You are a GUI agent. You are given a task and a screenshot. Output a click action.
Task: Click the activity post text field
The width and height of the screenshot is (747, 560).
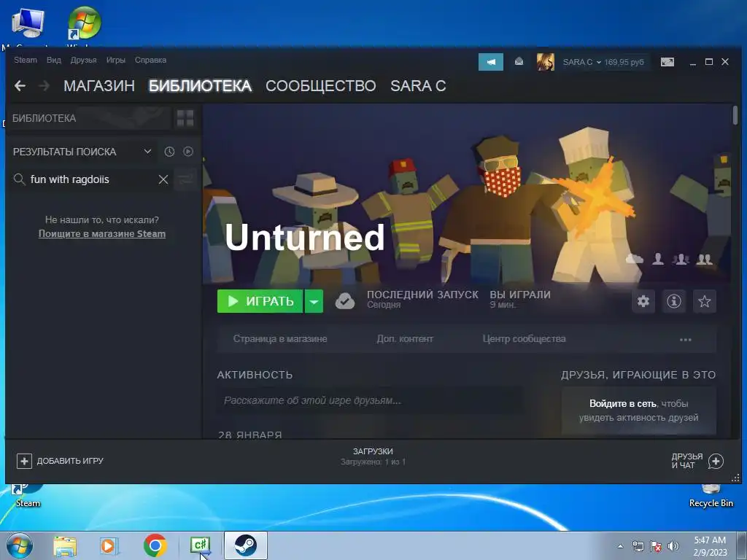(370, 400)
